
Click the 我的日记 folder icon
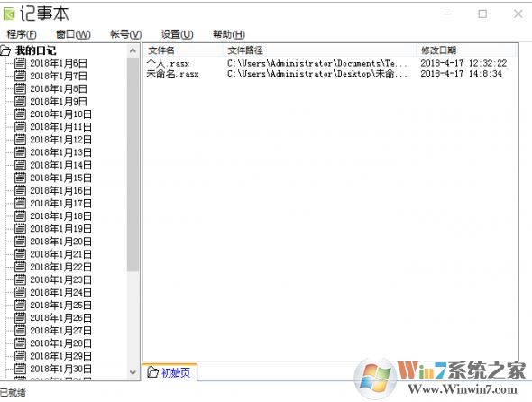click(5, 50)
